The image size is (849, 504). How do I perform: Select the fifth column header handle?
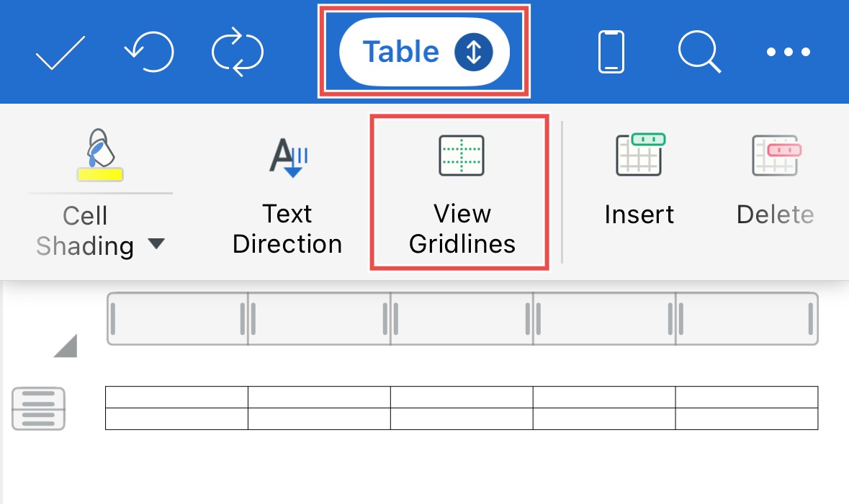pyautogui.click(x=747, y=318)
